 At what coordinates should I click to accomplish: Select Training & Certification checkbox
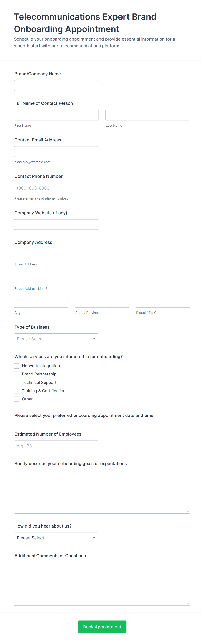click(x=17, y=391)
